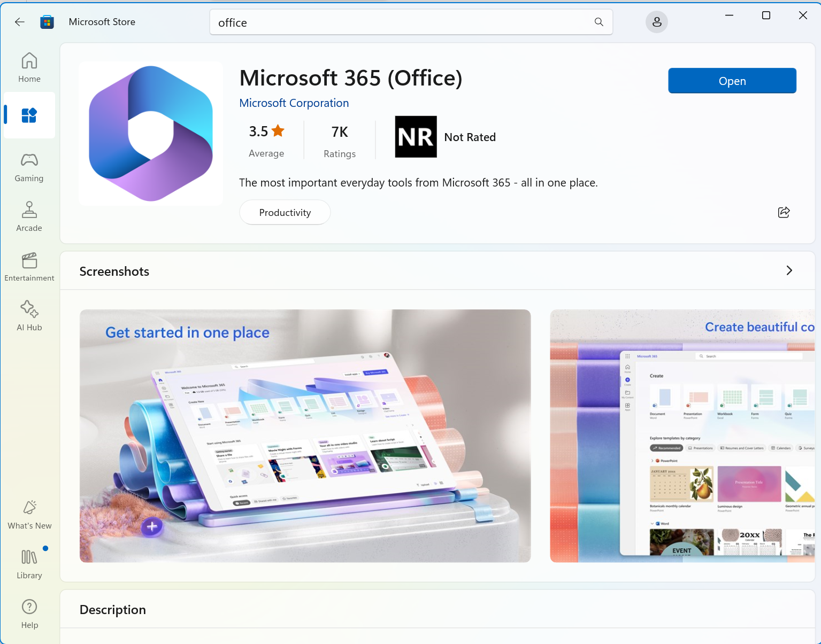Click the search box containing office
The height and width of the screenshot is (644, 821).
pyautogui.click(x=411, y=22)
